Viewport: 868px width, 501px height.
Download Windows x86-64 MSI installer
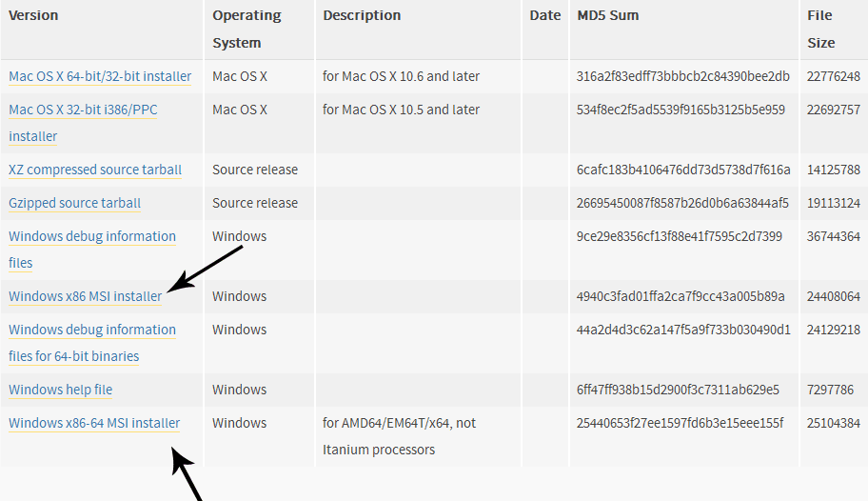pos(94,423)
